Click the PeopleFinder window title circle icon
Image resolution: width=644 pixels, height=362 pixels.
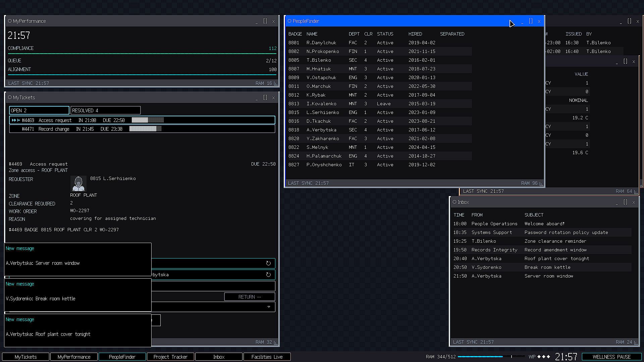click(x=289, y=21)
